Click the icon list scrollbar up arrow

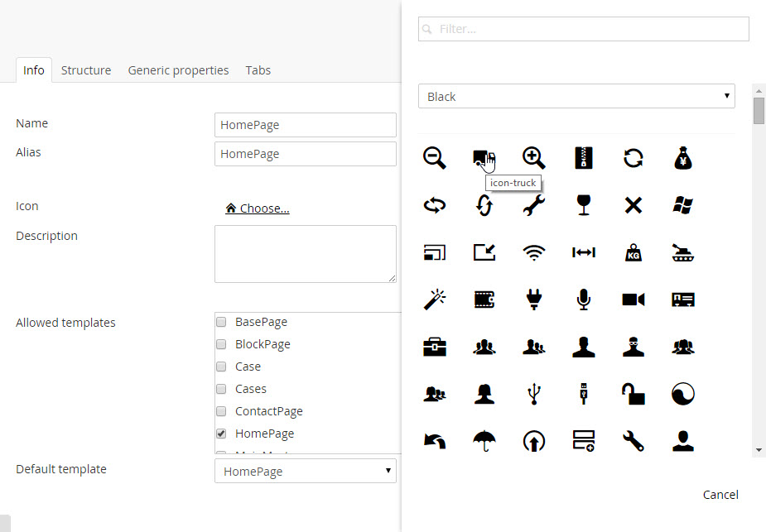click(759, 91)
